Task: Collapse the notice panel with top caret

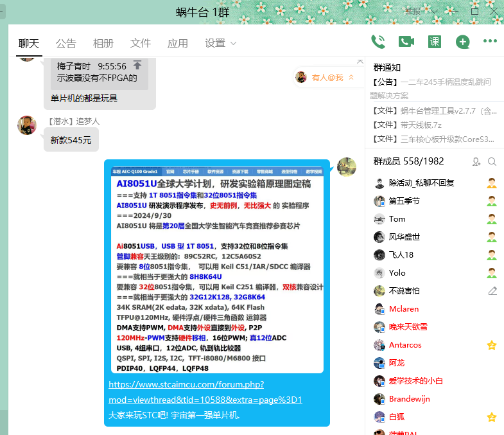Action: click(x=360, y=61)
